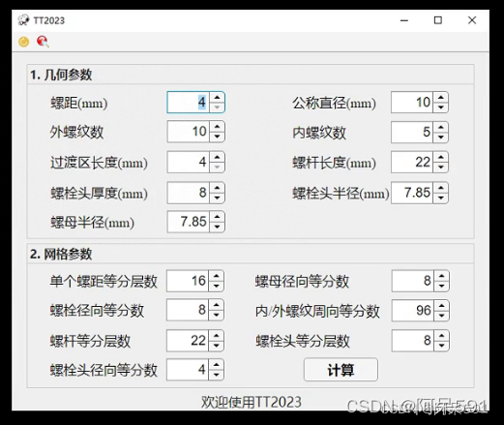Decrease 公称直径(mm) with down arrow
This screenshot has height=425, width=504.
441,107
